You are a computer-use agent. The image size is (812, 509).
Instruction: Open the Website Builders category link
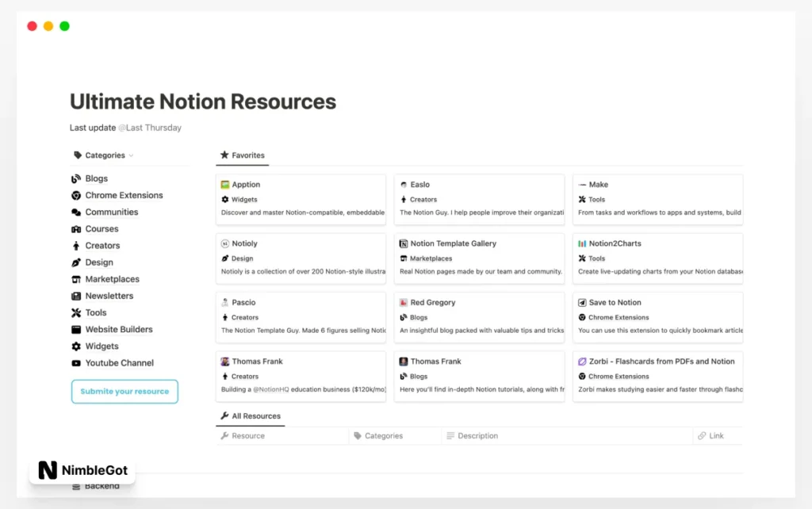pyautogui.click(x=119, y=329)
